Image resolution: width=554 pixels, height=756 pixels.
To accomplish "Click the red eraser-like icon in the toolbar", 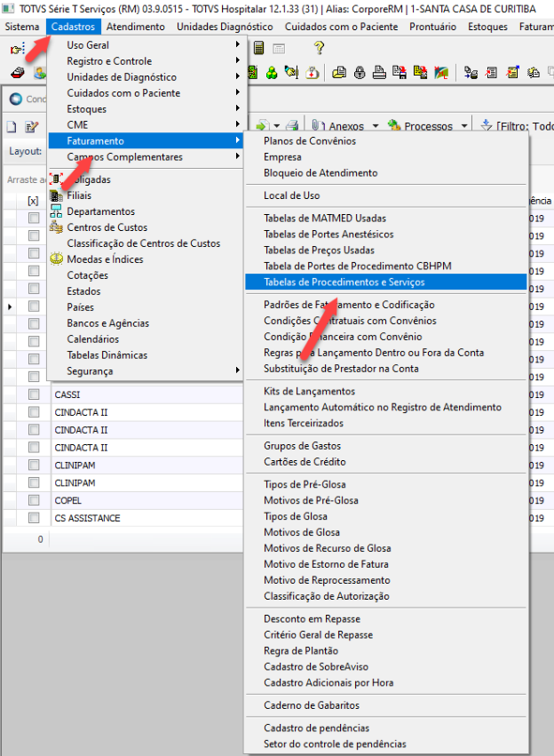I will pos(18,73).
